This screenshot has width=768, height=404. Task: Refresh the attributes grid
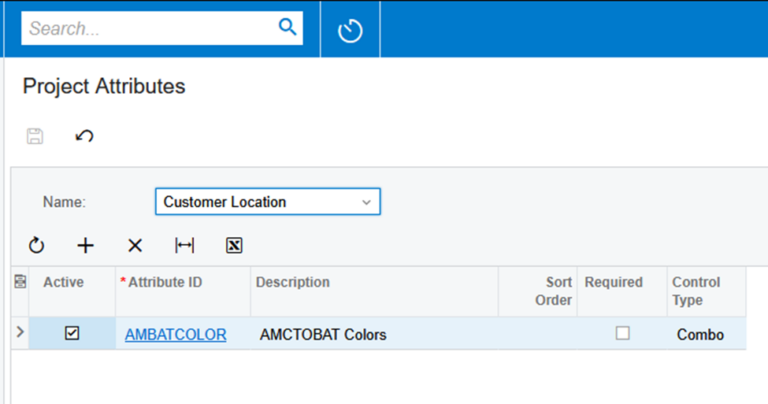point(36,245)
